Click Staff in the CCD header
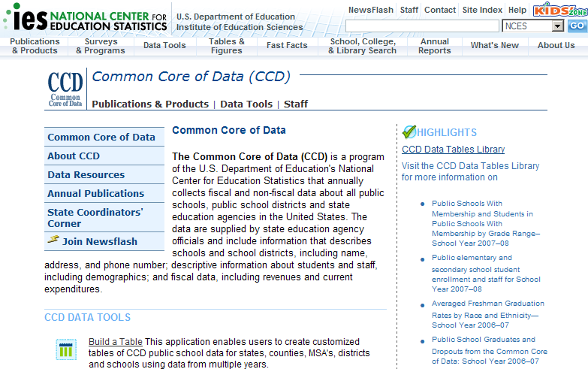This screenshot has width=588, height=369. tap(296, 104)
